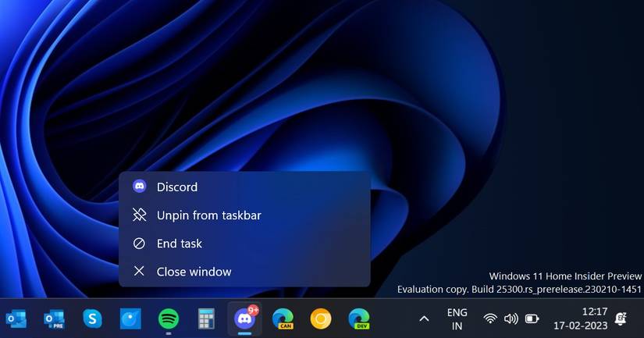
Task: Open the clock showing 12:17 and 17-02-2023
Action: [580, 318]
